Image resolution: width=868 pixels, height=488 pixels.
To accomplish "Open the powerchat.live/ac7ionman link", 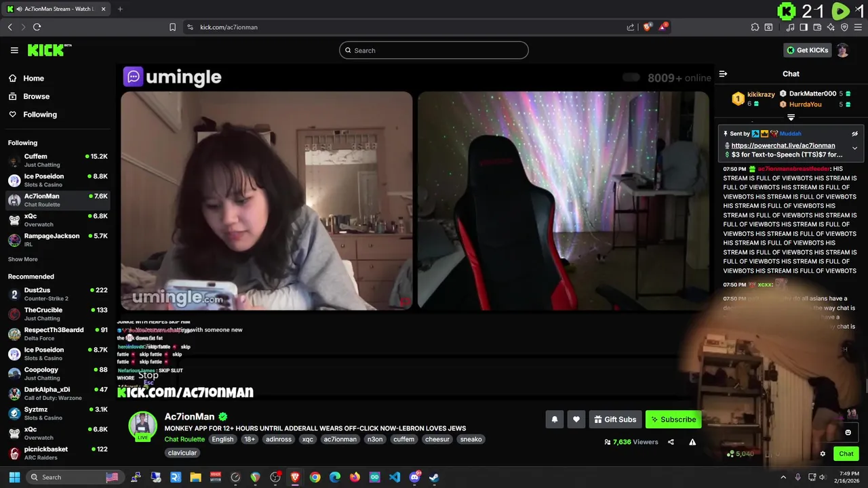I will [783, 146].
